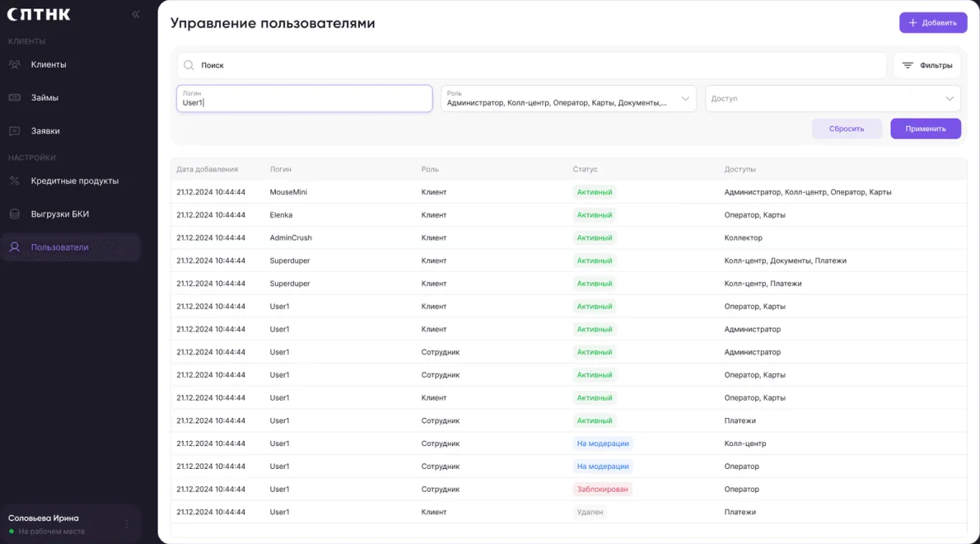This screenshot has height=544, width=980.
Task: Expand the Роль dropdown arrow
Action: click(x=685, y=99)
